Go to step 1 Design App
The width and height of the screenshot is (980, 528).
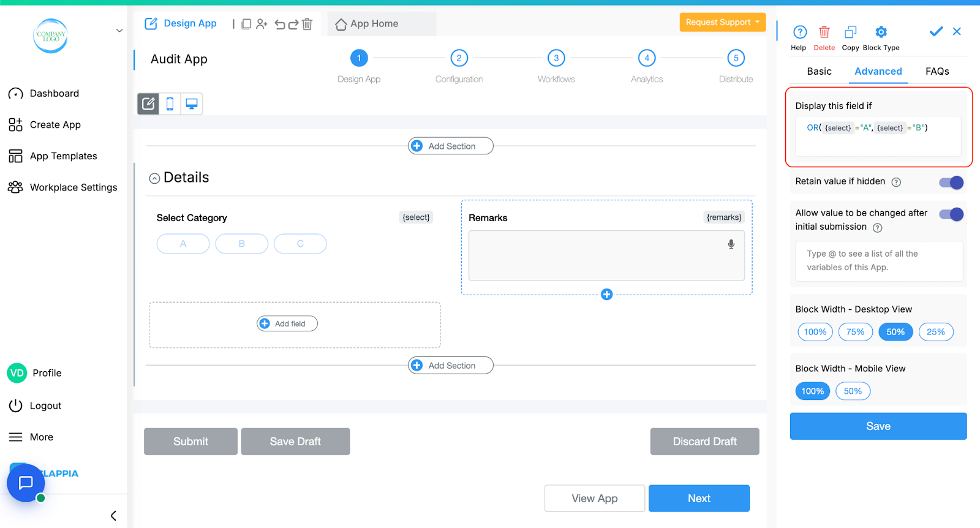coord(359,58)
